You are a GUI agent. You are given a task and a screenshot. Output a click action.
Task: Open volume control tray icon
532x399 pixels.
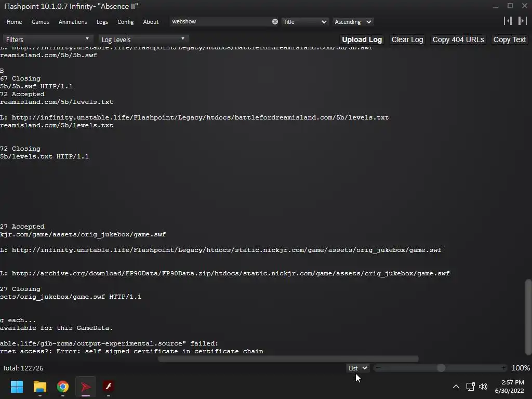pyautogui.click(x=483, y=387)
